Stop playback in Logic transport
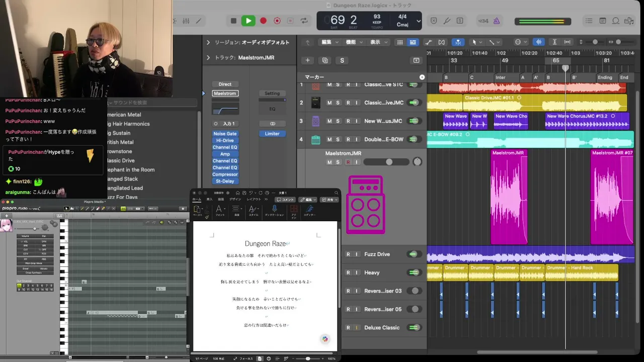Image resolution: width=644 pixels, height=362 pixels. (233, 21)
